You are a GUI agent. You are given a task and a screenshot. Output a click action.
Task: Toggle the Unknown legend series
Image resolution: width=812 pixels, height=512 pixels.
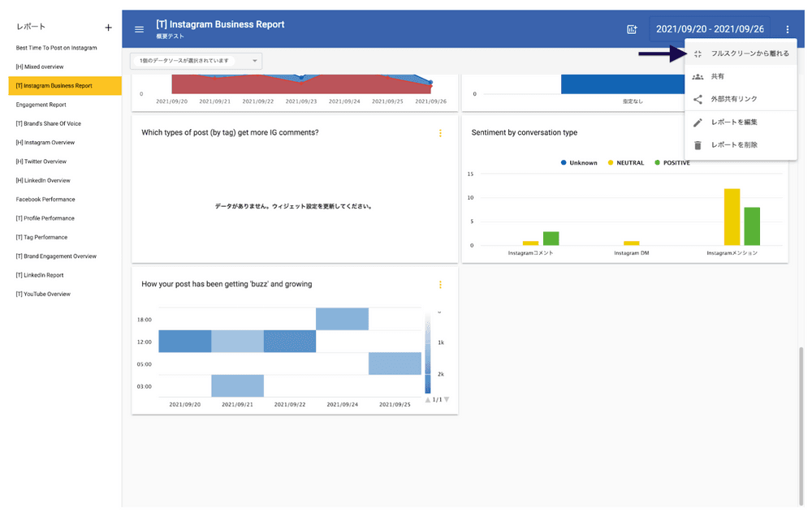578,163
